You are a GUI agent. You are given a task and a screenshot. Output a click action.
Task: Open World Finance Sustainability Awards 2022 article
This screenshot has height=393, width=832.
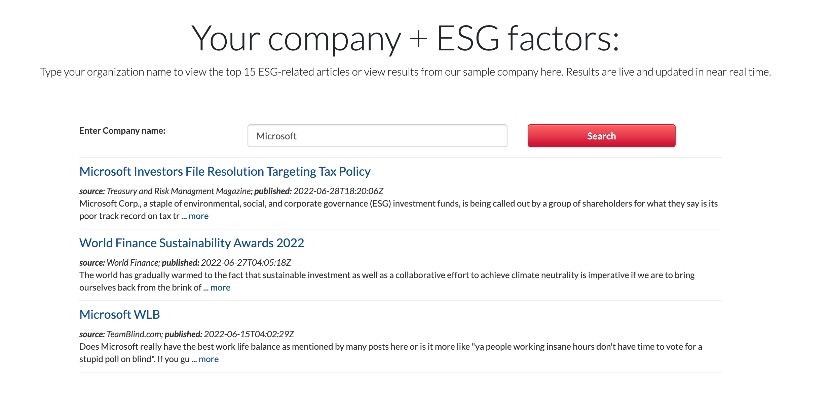coord(192,243)
